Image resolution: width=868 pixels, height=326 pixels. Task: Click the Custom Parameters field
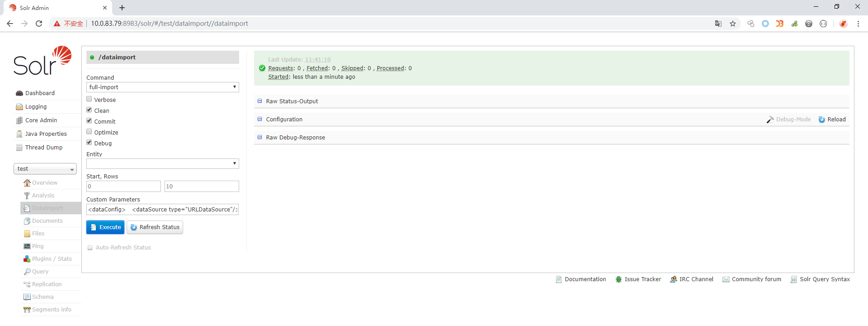[163, 210]
